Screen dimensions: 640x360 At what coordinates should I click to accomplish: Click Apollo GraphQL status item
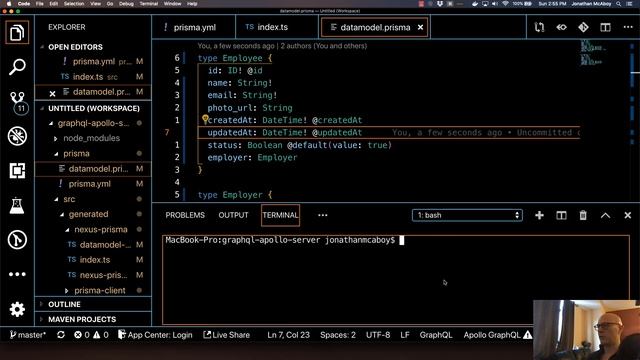pyautogui.click(x=498, y=335)
